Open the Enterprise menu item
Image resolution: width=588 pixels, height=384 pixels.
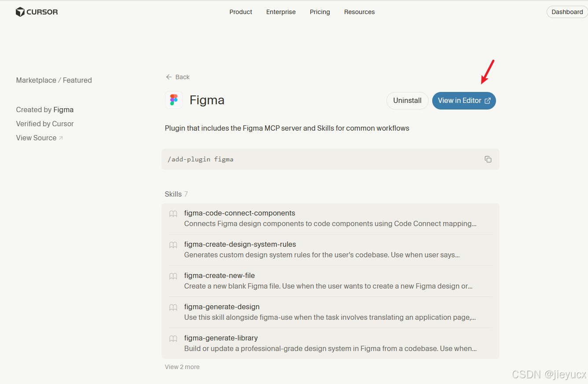[x=281, y=12]
